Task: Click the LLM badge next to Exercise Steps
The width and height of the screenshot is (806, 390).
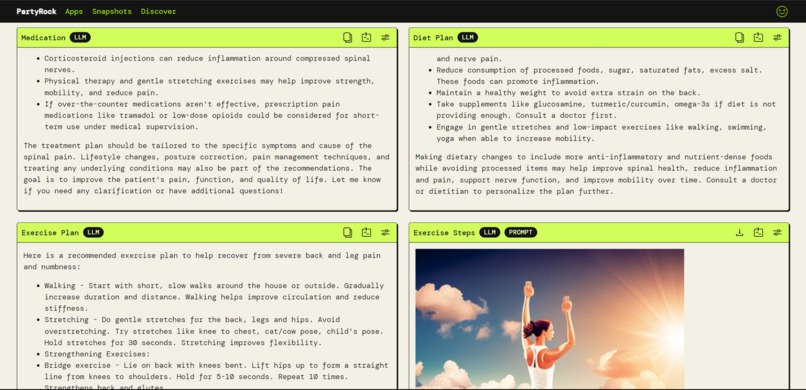Action: 489,233
